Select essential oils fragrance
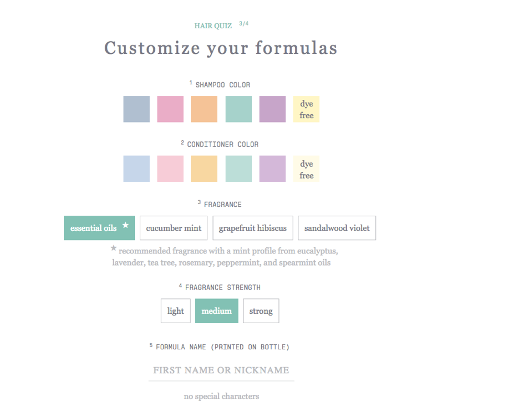Screen dimensions: 513x420 (x=99, y=228)
